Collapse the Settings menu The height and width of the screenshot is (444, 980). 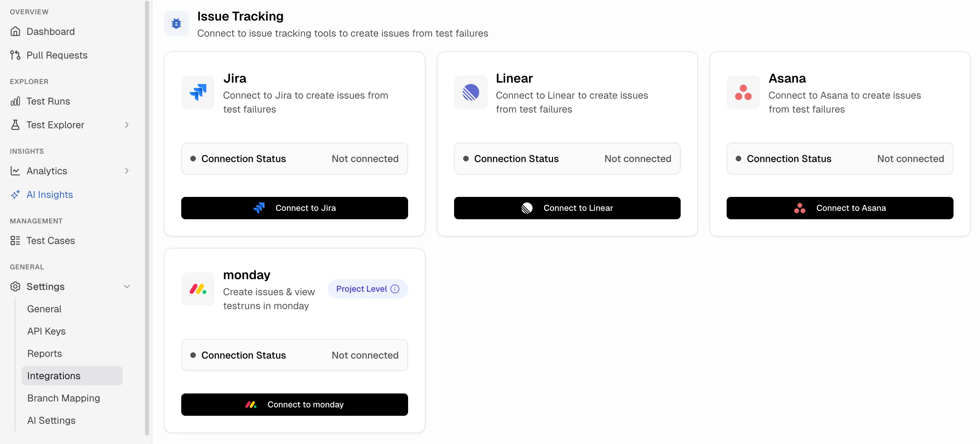click(127, 286)
